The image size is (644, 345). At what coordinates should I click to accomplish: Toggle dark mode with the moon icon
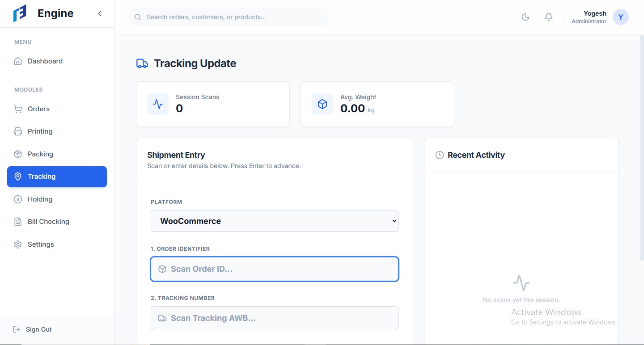(525, 17)
